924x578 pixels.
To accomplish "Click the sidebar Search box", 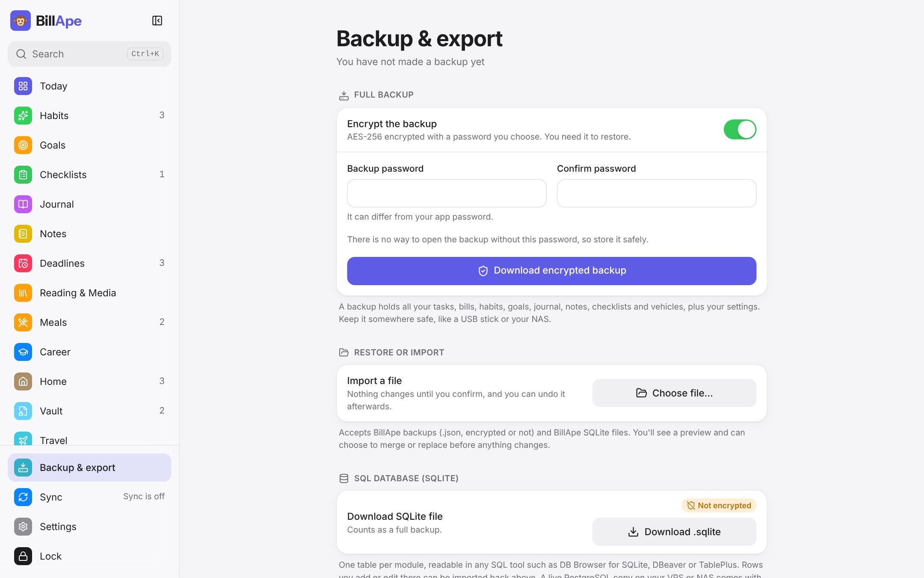I will pos(89,54).
